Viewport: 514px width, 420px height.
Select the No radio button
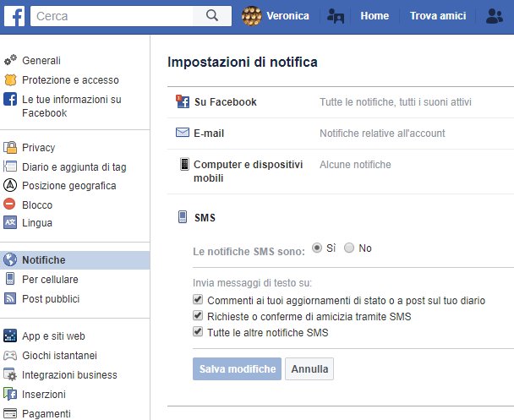click(x=349, y=248)
